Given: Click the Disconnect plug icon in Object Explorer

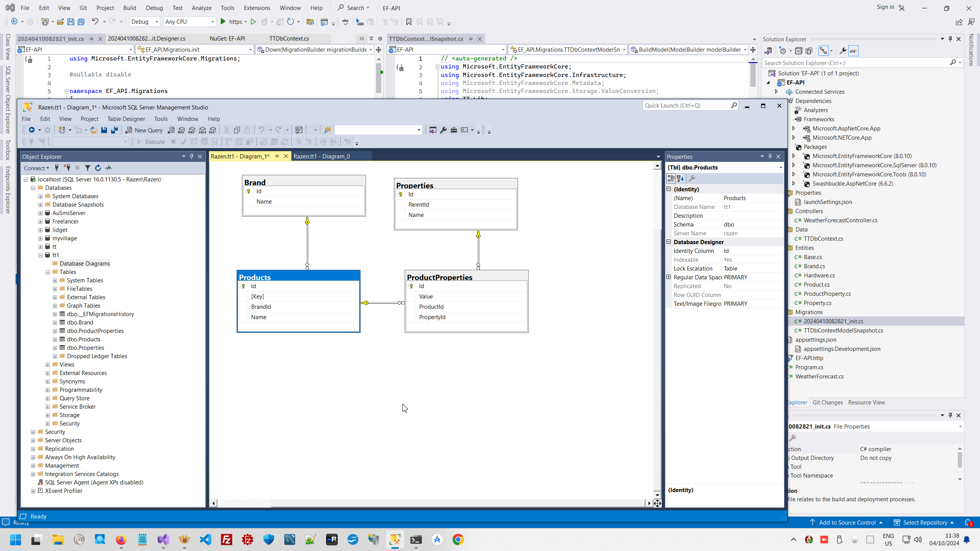Looking at the screenshot, I should [67, 168].
